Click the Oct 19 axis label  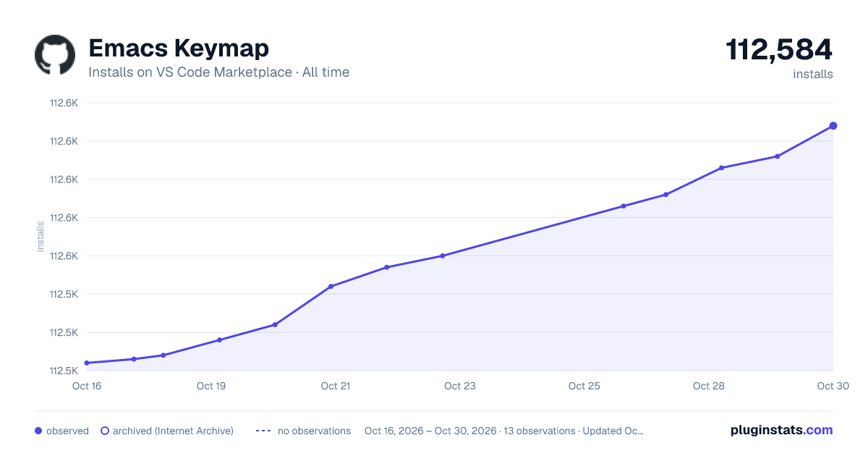211,386
